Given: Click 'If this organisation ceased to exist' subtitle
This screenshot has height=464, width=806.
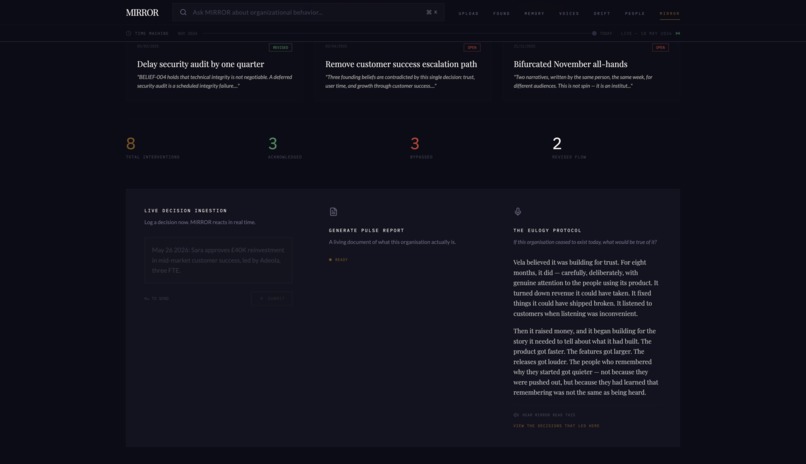Looking at the screenshot, I should point(585,242).
